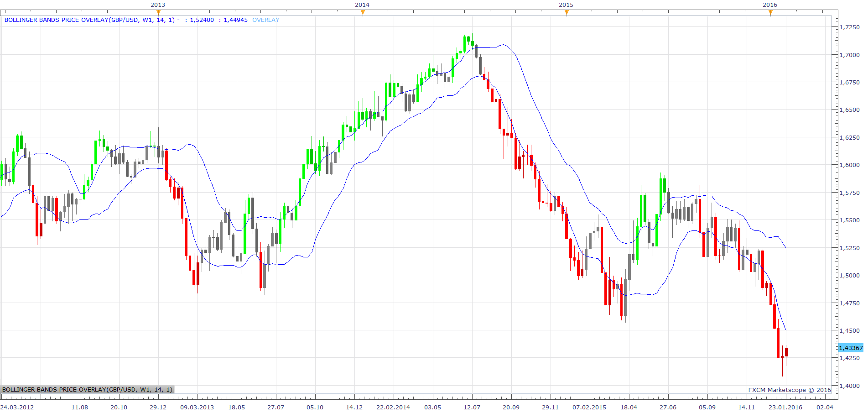The image size is (868, 413).
Task: Click the 2013 year marker triangle
Action: 158,12
